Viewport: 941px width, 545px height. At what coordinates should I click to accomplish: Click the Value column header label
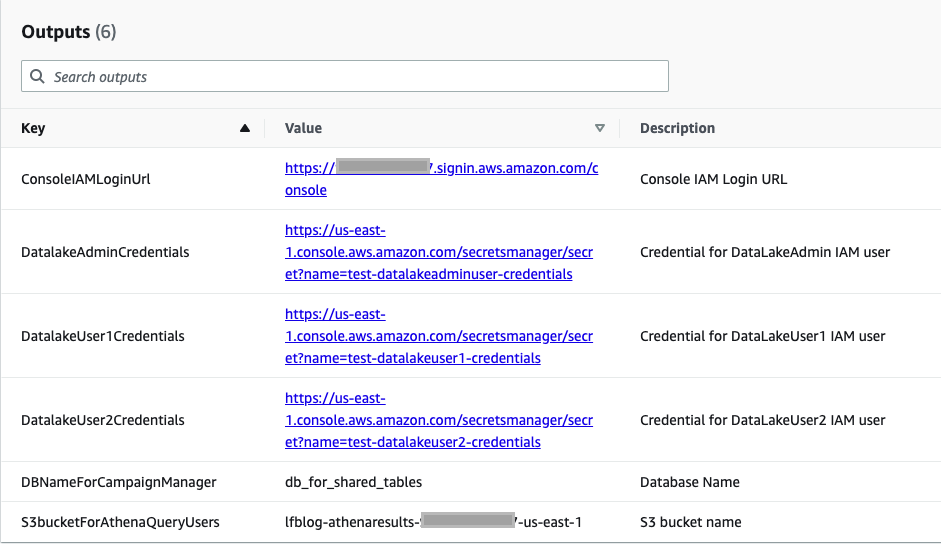pos(303,128)
